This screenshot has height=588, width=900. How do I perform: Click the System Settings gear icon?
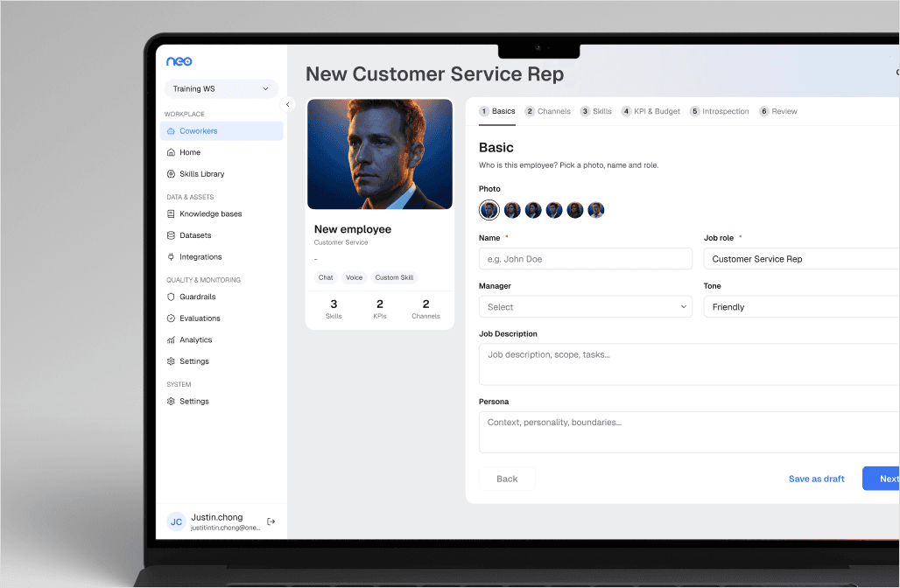point(171,402)
